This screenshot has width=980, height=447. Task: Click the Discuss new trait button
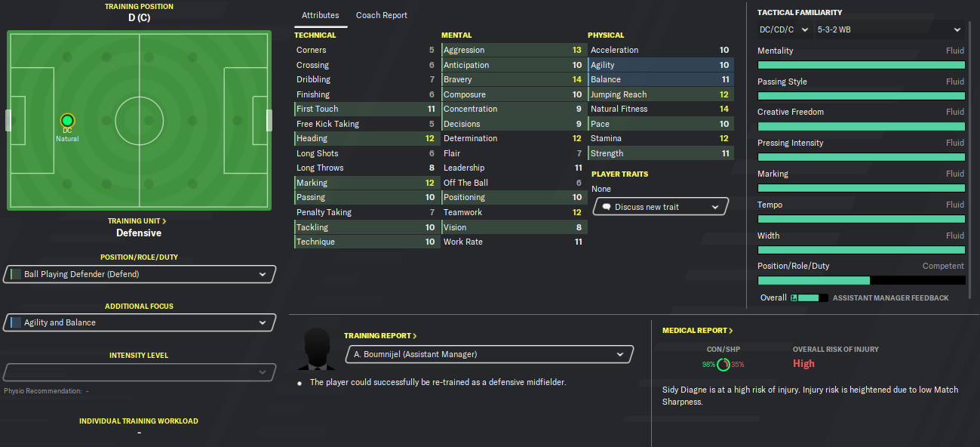tap(661, 207)
